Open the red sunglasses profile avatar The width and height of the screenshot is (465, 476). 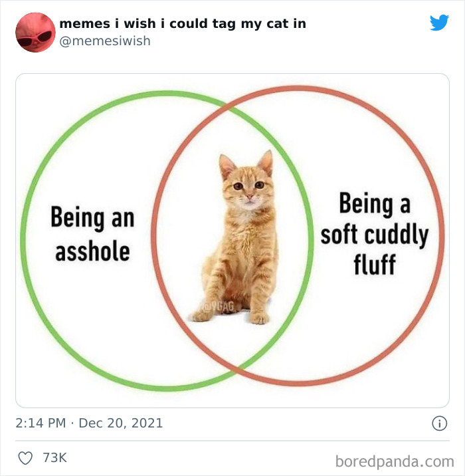pos(35,32)
